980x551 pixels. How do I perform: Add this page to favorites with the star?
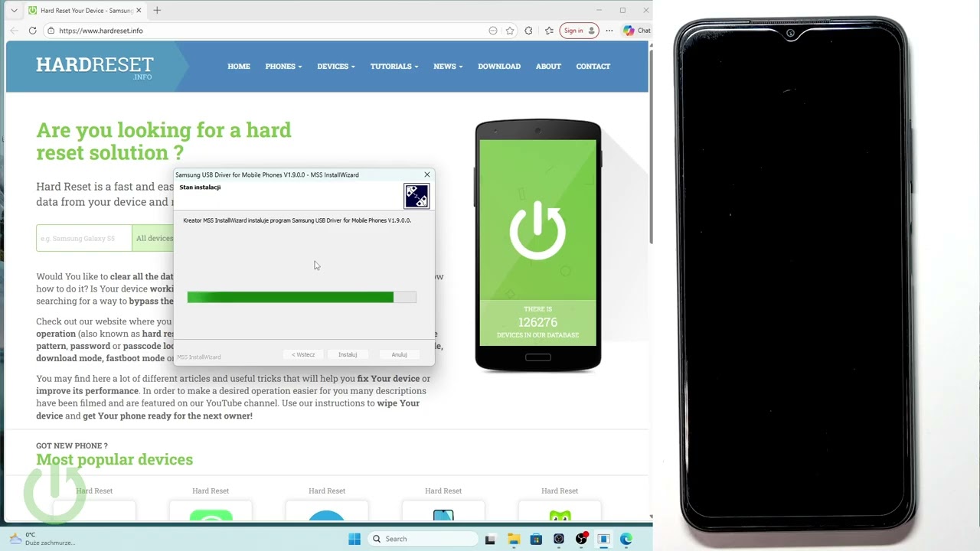pyautogui.click(x=510, y=31)
